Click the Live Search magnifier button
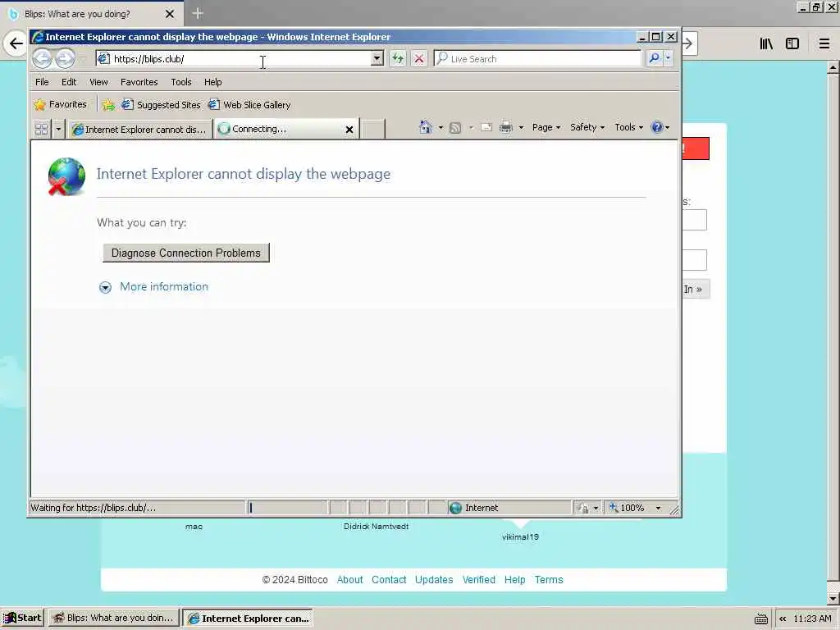Image resolution: width=840 pixels, height=630 pixels. (x=654, y=58)
